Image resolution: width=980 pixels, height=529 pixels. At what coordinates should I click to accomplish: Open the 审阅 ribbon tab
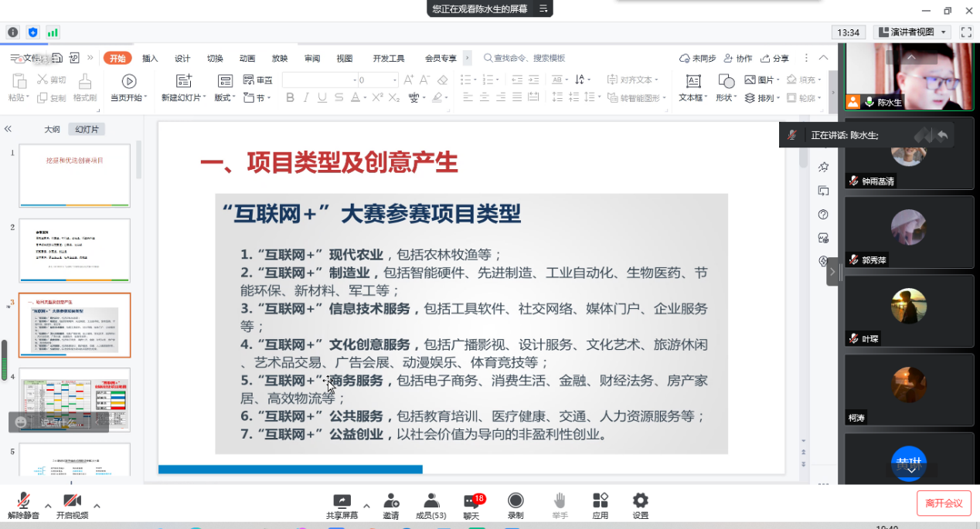312,59
